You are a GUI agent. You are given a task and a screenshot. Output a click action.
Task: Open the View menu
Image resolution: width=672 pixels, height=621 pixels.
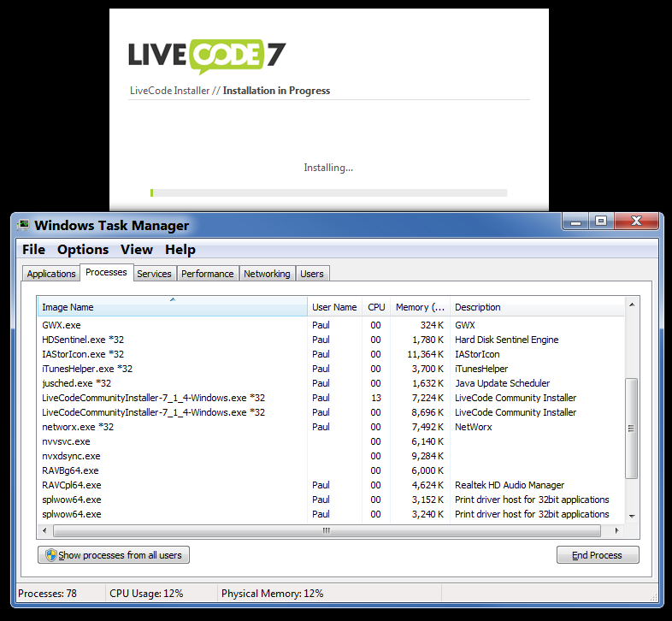click(x=137, y=250)
